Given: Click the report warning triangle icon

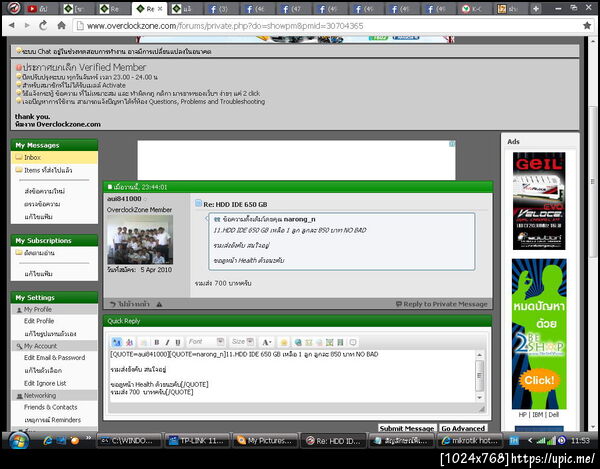Looking at the screenshot, I should [159, 304].
